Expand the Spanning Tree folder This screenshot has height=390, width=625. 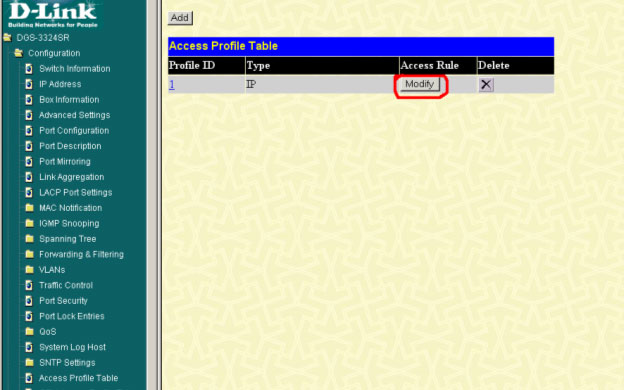pyautogui.click(x=29, y=239)
